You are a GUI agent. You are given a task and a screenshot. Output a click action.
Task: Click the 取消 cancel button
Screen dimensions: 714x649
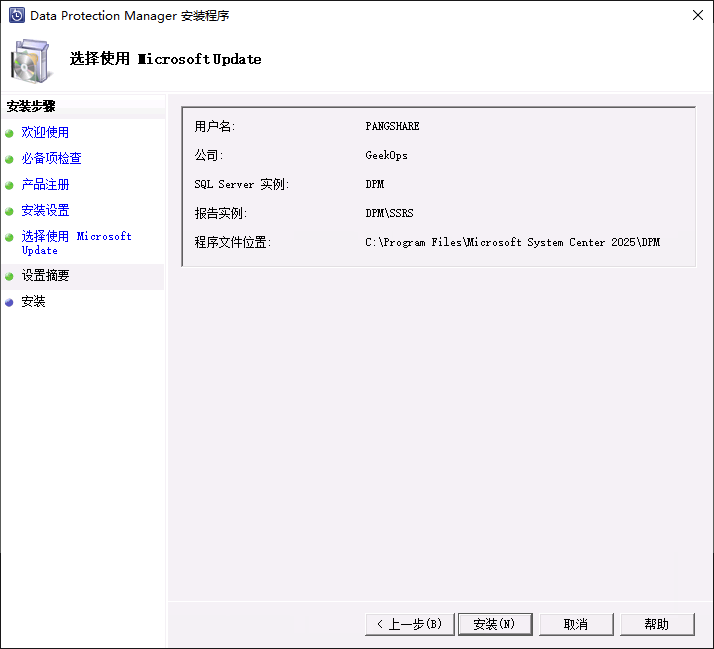click(576, 624)
